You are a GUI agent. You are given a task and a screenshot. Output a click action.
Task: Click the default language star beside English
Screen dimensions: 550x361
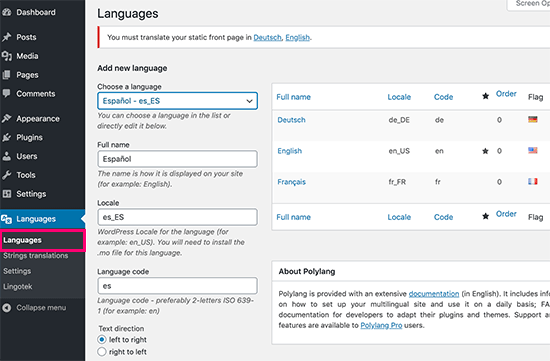point(485,151)
